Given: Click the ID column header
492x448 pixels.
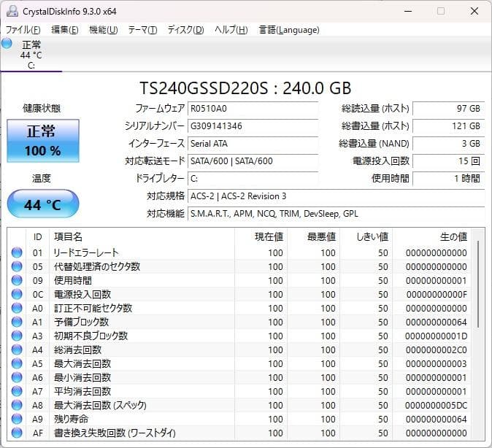Looking at the screenshot, I should [38, 236].
